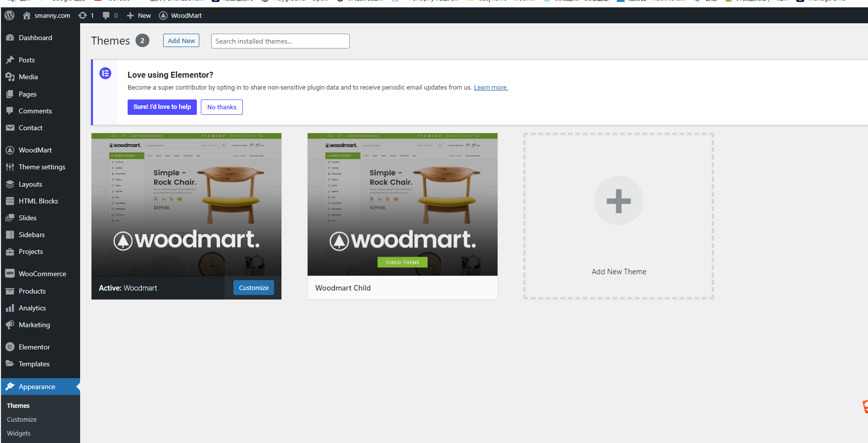This screenshot has height=443, width=868.
Task: Click the Products archive icon
Action: point(10,291)
